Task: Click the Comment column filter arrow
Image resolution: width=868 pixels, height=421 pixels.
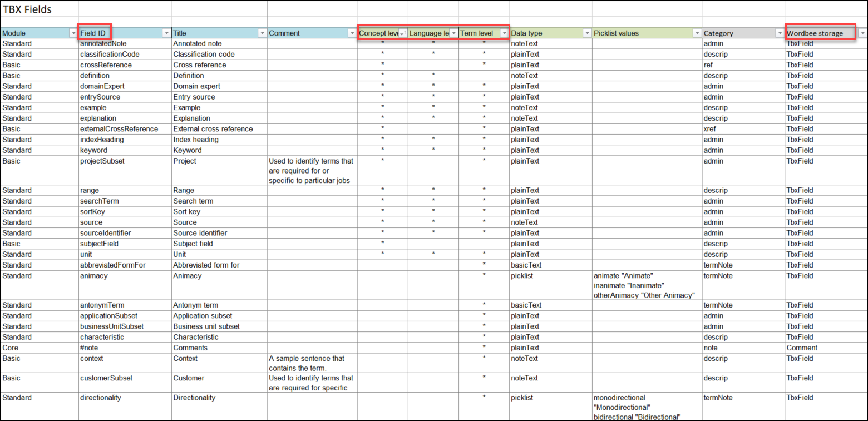Action: click(x=352, y=33)
